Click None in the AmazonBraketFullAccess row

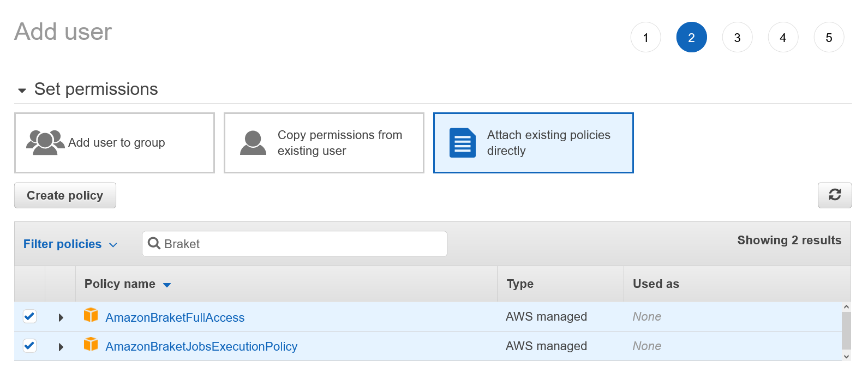point(647,316)
